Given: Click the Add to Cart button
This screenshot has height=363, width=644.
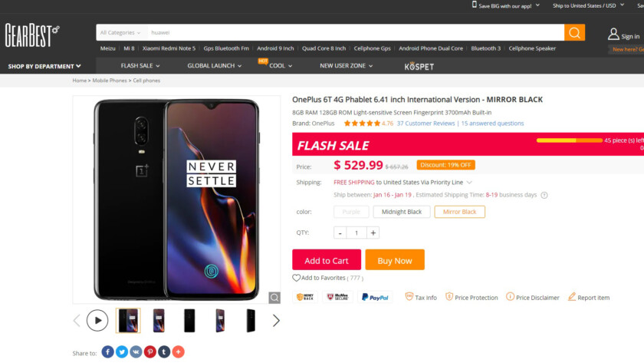Looking at the screenshot, I should [326, 260].
